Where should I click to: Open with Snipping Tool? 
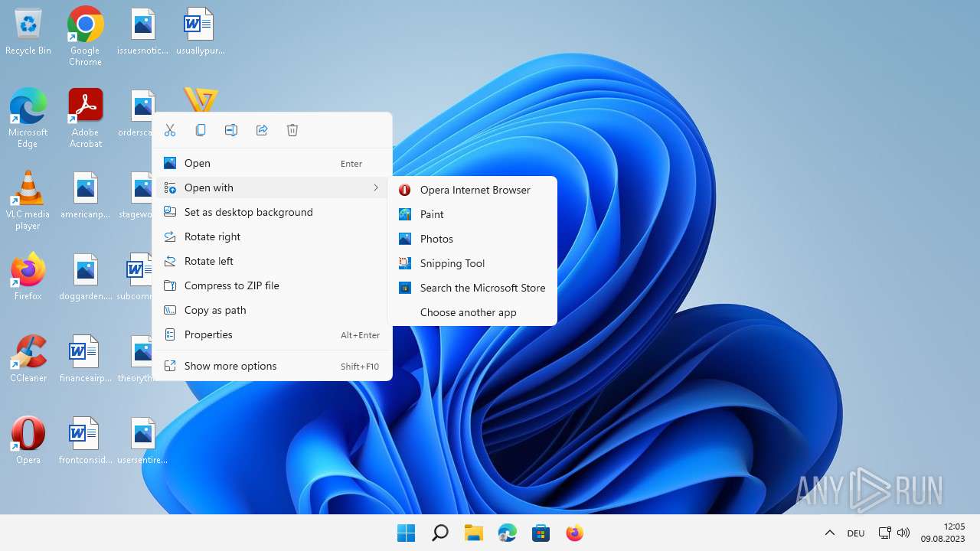point(472,263)
